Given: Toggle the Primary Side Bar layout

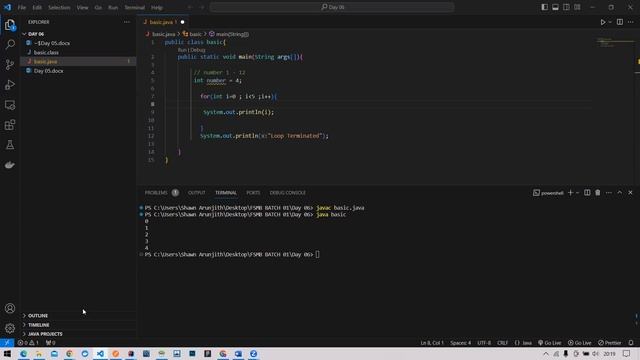Looking at the screenshot, I should [544, 7].
